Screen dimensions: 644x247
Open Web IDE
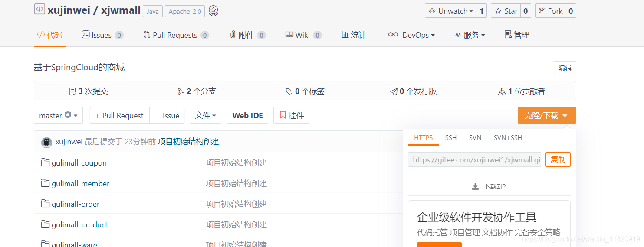point(247,116)
